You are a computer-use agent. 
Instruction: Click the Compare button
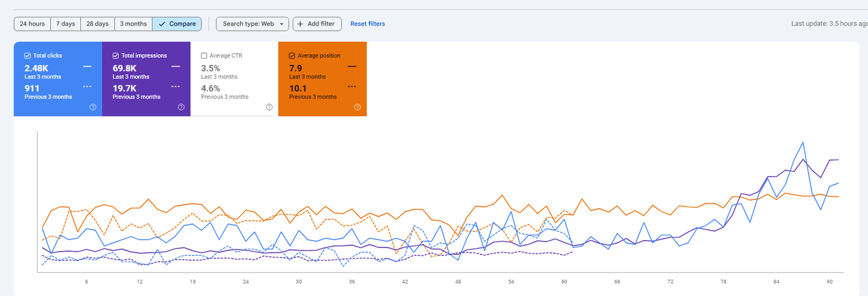pyautogui.click(x=177, y=24)
